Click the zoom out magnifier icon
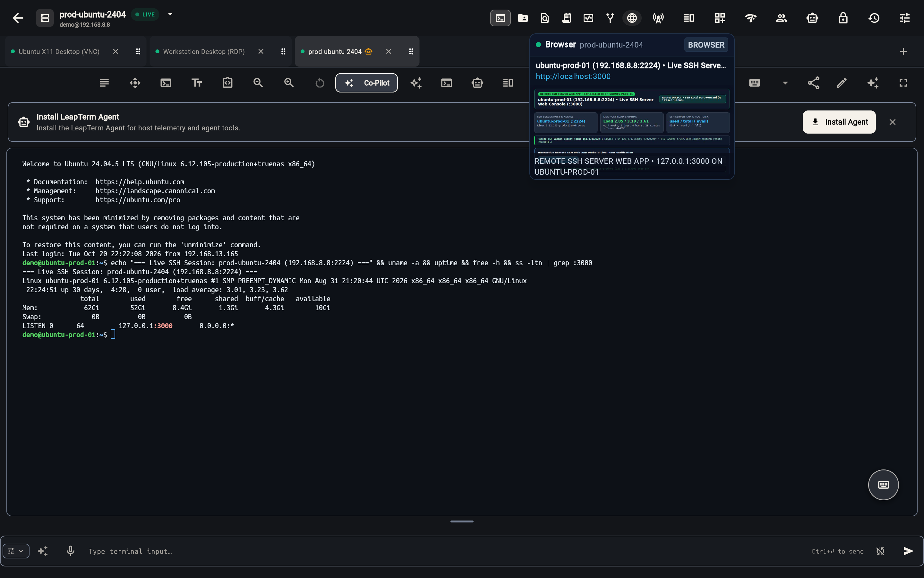The height and width of the screenshot is (578, 924). pyautogui.click(x=258, y=83)
